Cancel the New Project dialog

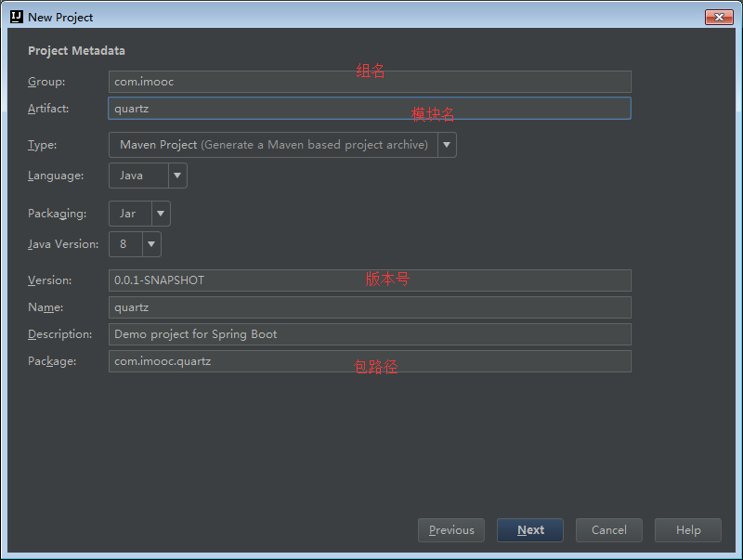click(608, 529)
